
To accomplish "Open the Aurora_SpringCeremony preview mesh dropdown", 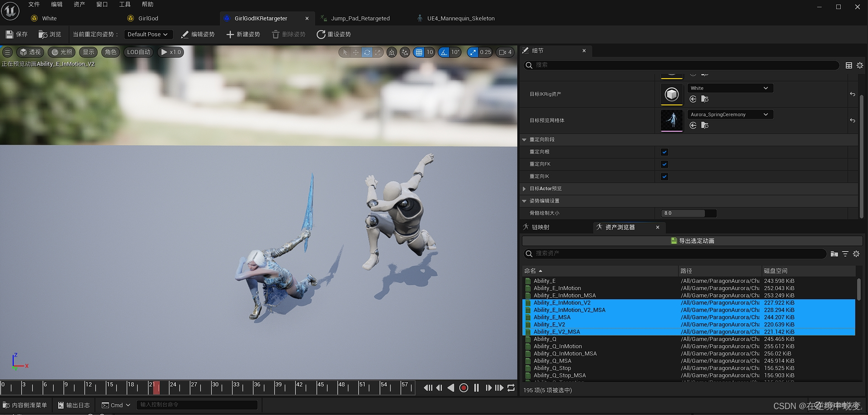I will [730, 114].
